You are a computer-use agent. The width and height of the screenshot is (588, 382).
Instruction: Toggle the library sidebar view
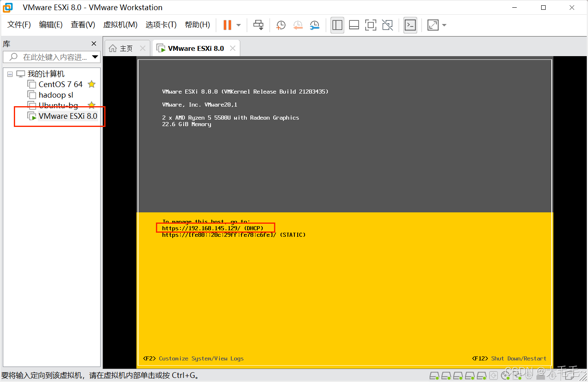click(337, 25)
